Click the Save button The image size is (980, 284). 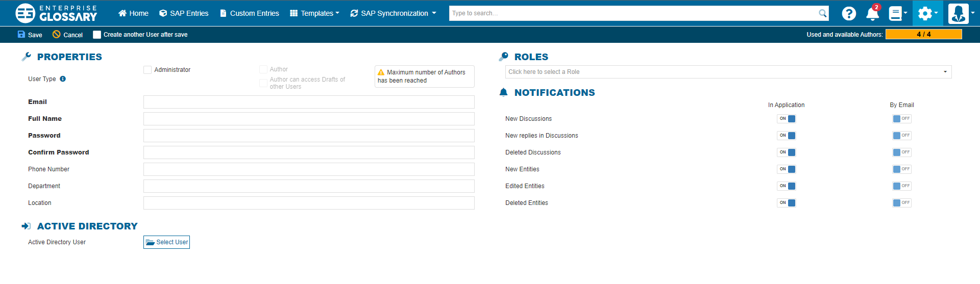click(x=30, y=35)
